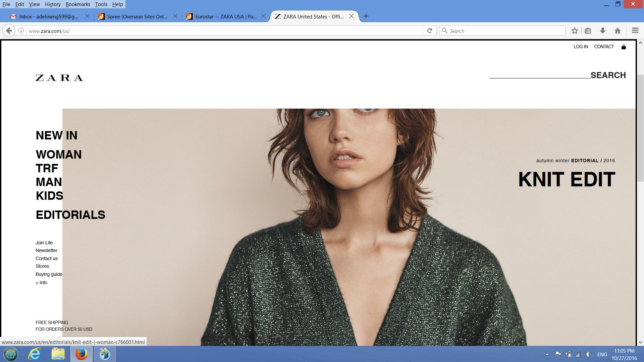Open the KIDS category
The image size is (644, 362).
tap(50, 196)
